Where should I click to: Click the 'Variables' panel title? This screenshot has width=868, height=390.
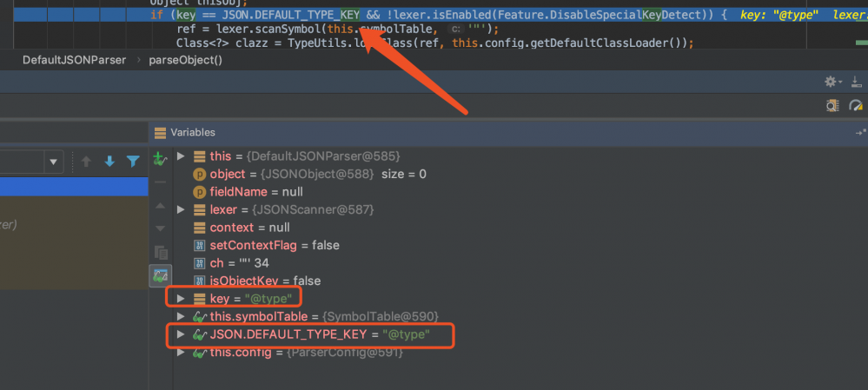(193, 133)
